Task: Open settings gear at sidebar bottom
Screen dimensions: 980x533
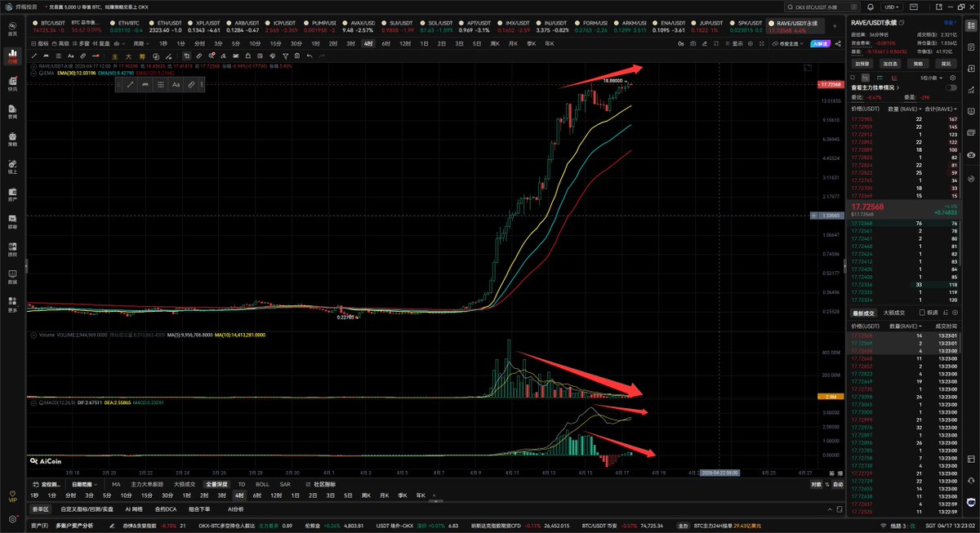Action: pos(12,517)
